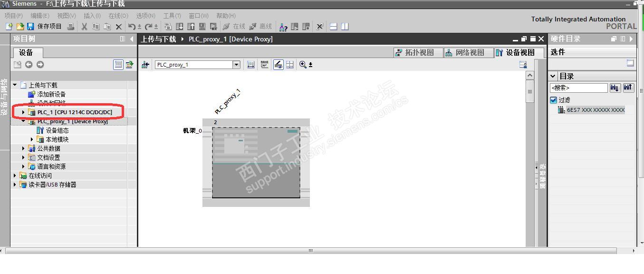Start runtime with the RT icon
644x274 pixels.
[x=214, y=27]
